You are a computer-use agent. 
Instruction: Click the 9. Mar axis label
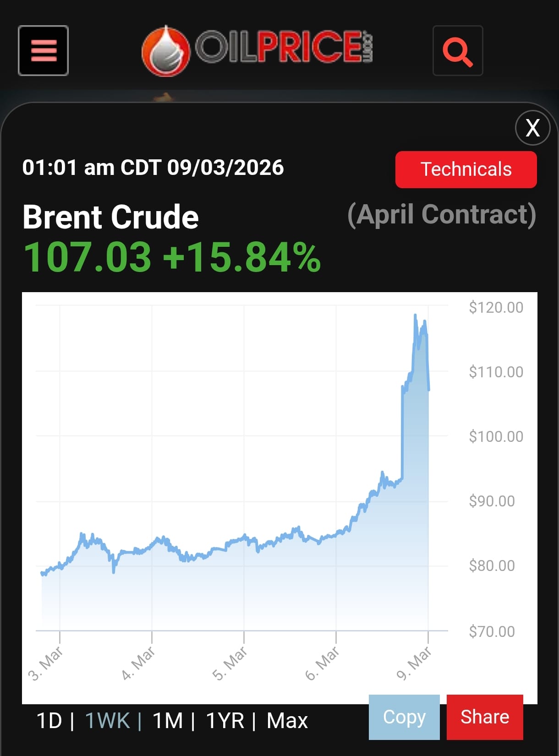point(414,663)
